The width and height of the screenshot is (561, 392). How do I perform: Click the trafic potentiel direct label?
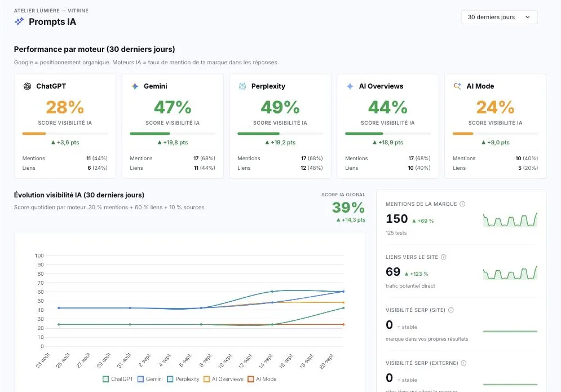pyautogui.click(x=410, y=286)
